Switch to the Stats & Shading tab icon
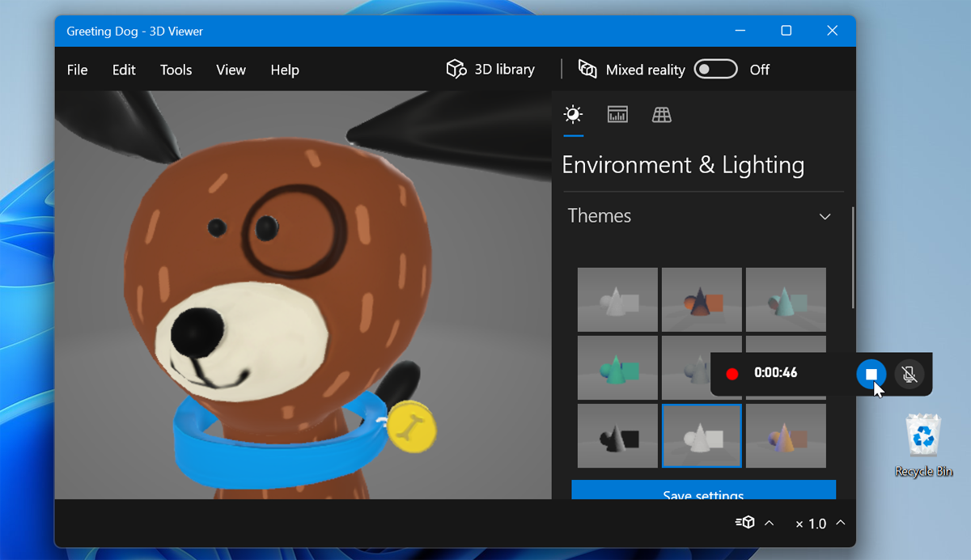 point(617,115)
